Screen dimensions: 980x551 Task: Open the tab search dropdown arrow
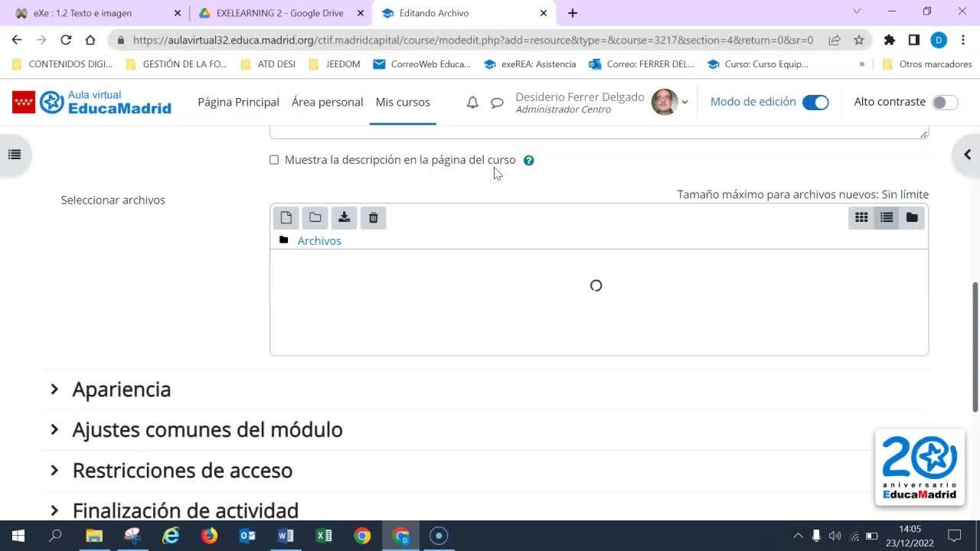857,11
